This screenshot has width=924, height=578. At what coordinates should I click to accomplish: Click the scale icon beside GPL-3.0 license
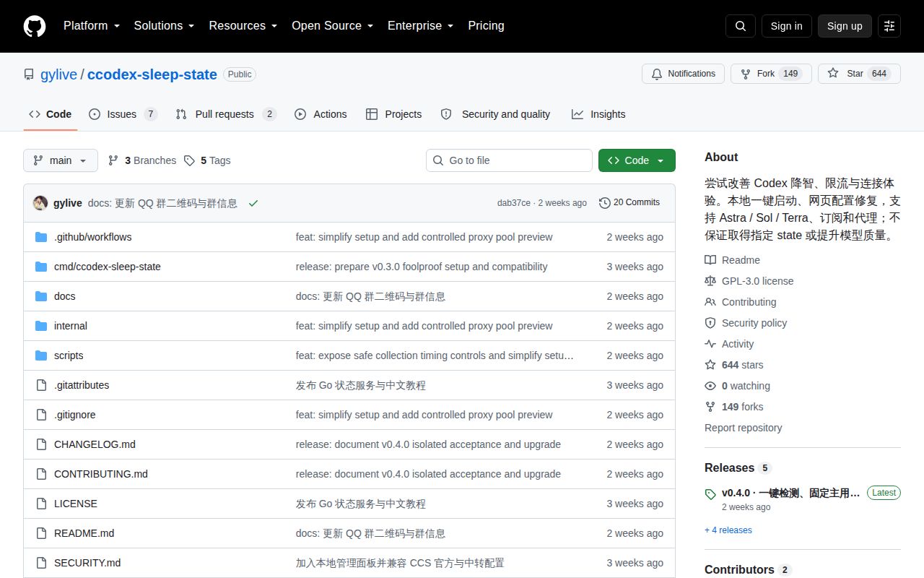coord(710,281)
